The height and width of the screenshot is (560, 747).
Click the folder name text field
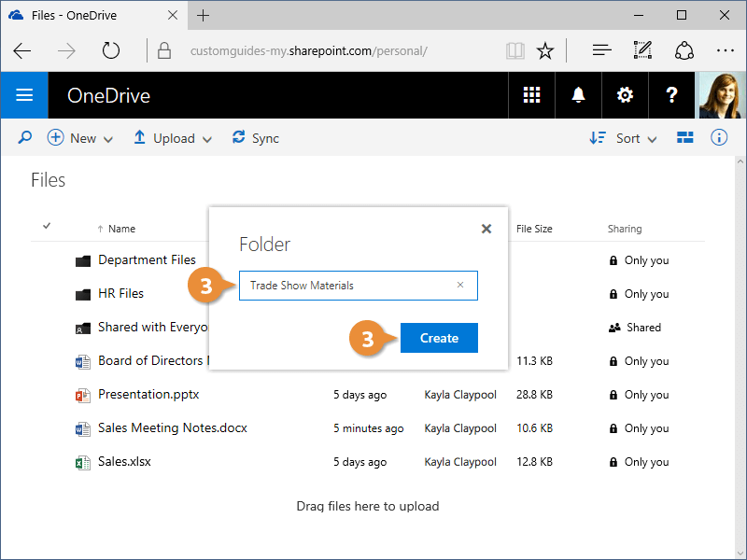pos(345,286)
